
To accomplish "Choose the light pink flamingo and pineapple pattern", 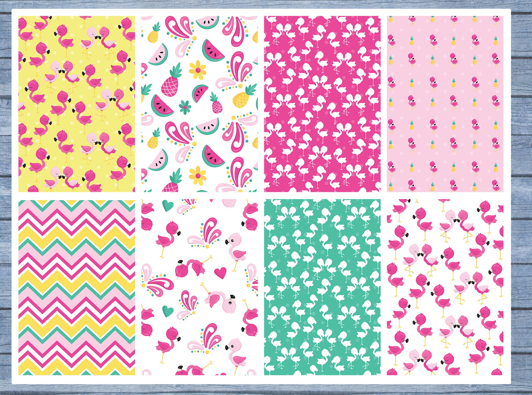I will (445, 104).
